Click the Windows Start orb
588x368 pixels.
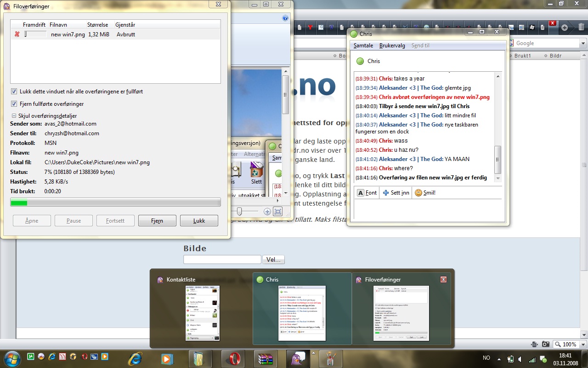click(12, 358)
